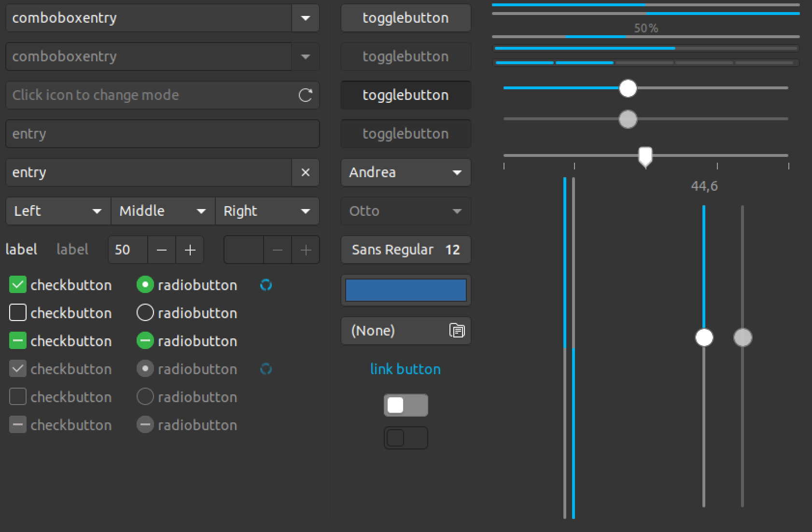Image resolution: width=812 pixels, height=532 pixels.
Task: Select the green selected radiobutton
Action: coord(145,285)
